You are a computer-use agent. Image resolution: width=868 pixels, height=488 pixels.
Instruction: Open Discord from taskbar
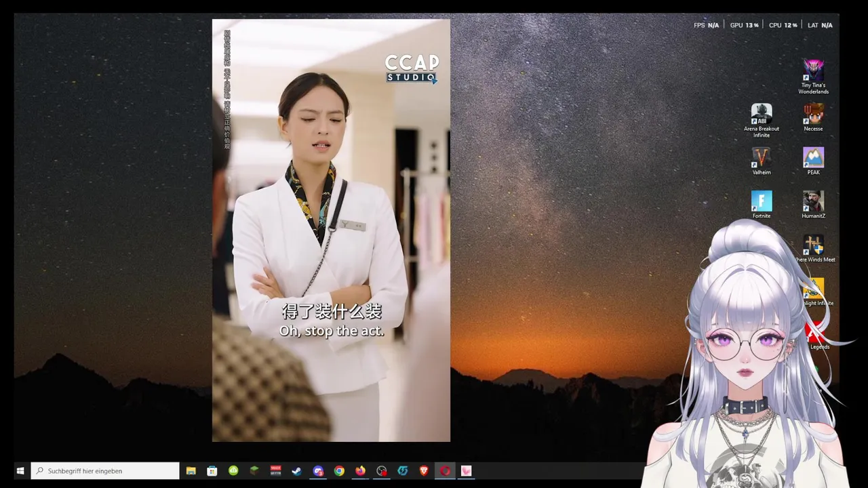[x=318, y=470]
